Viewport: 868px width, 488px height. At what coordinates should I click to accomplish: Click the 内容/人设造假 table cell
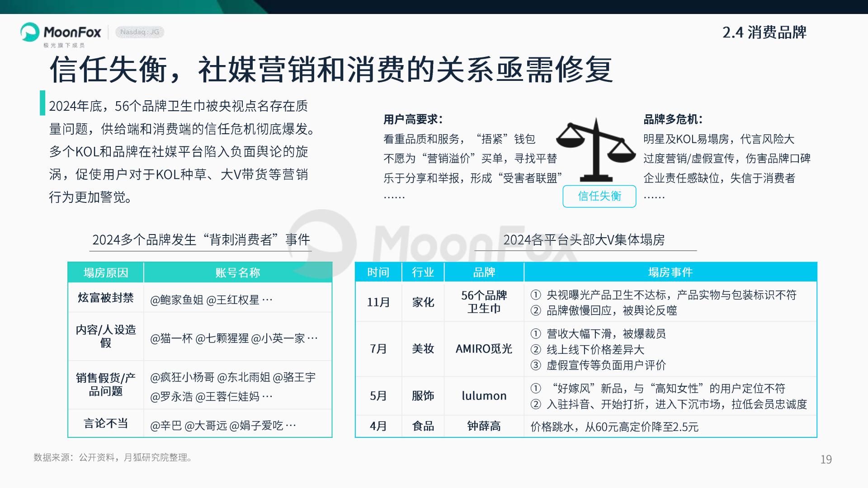pos(106,336)
